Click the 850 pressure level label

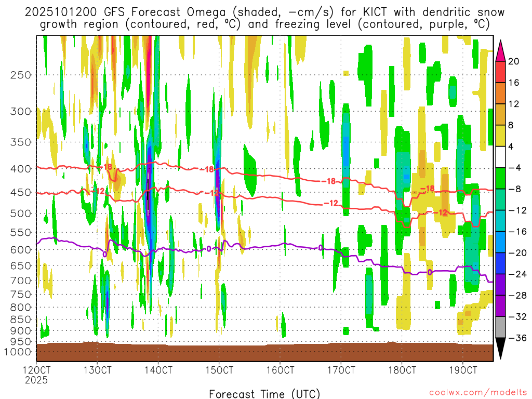click(x=21, y=320)
